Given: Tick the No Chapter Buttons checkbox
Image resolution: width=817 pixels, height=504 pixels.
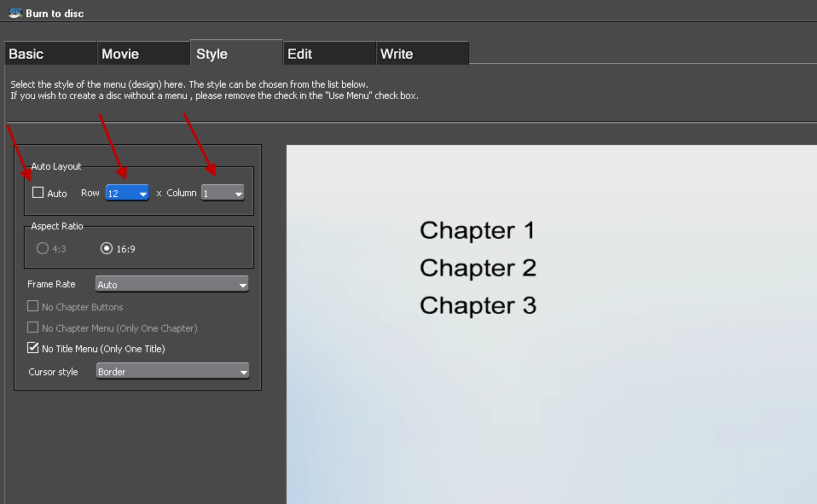Looking at the screenshot, I should click(x=33, y=306).
